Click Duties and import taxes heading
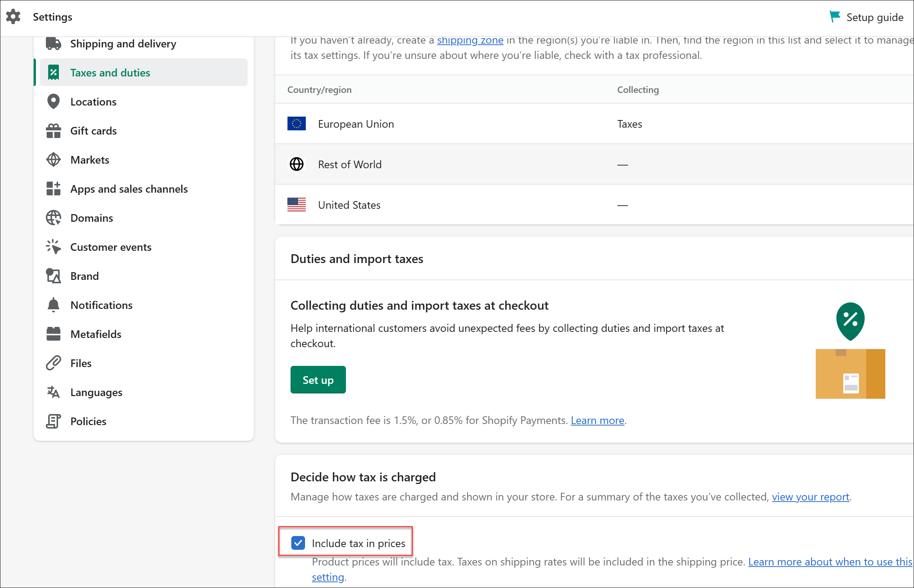This screenshot has height=588, width=914. 357,259
